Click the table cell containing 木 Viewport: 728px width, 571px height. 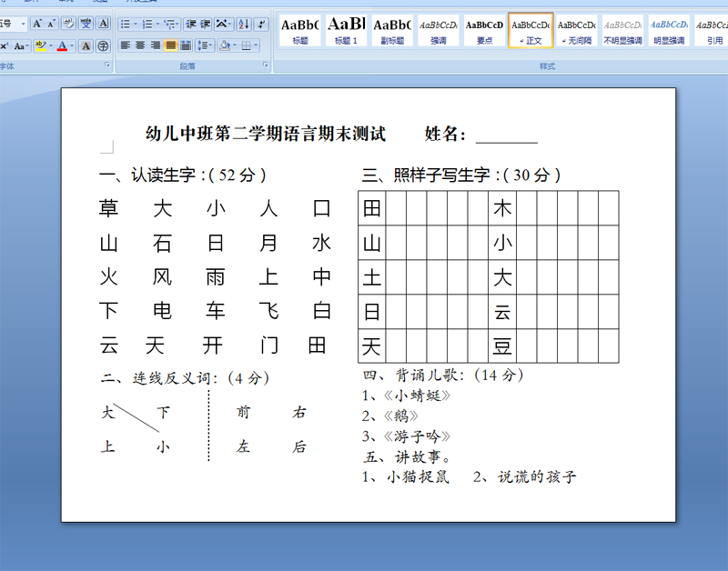tap(502, 208)
